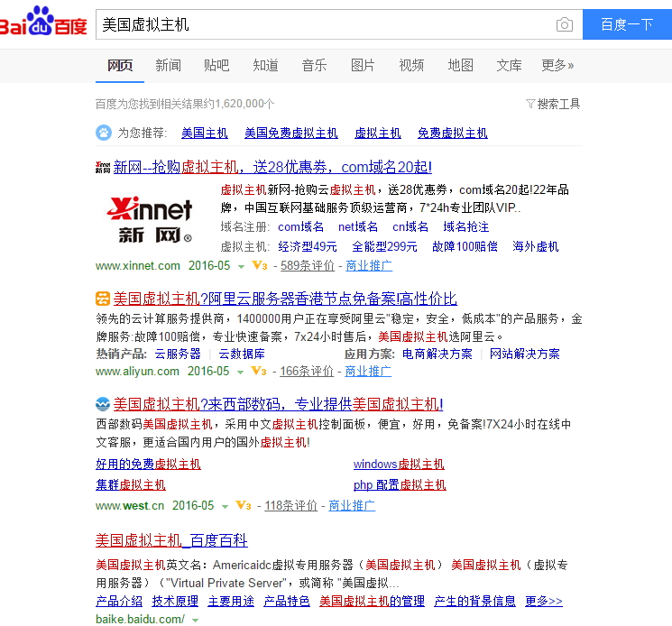Click the Xinnet logo thumbnail
672x626 pixels.
(150, 219)
